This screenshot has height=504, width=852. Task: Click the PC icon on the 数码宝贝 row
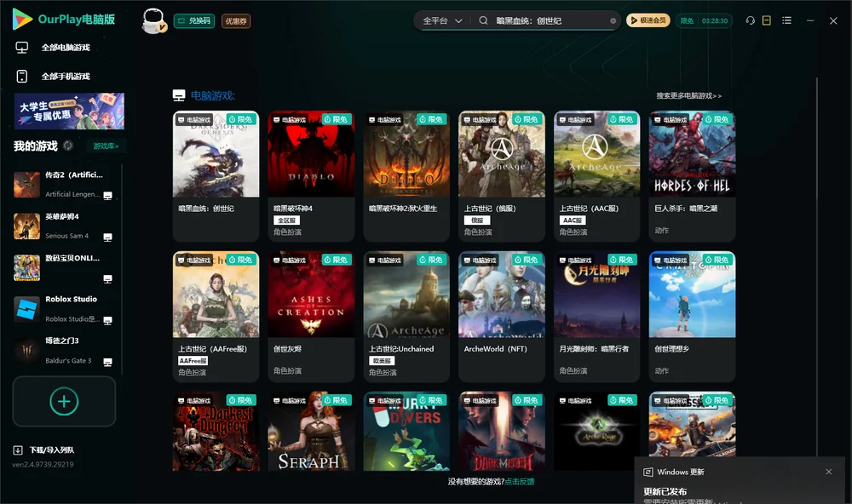click(107, 278)
